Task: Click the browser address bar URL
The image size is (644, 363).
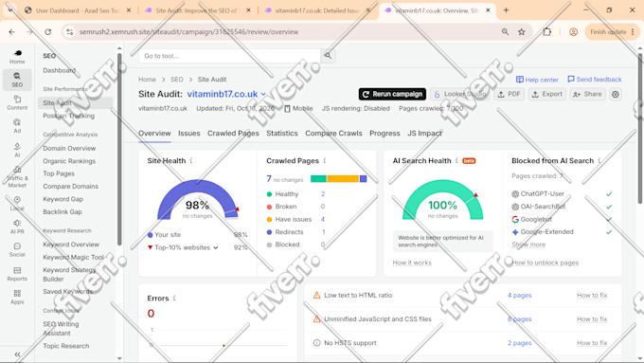Action: pyautogui.click(x=188, y=31)
